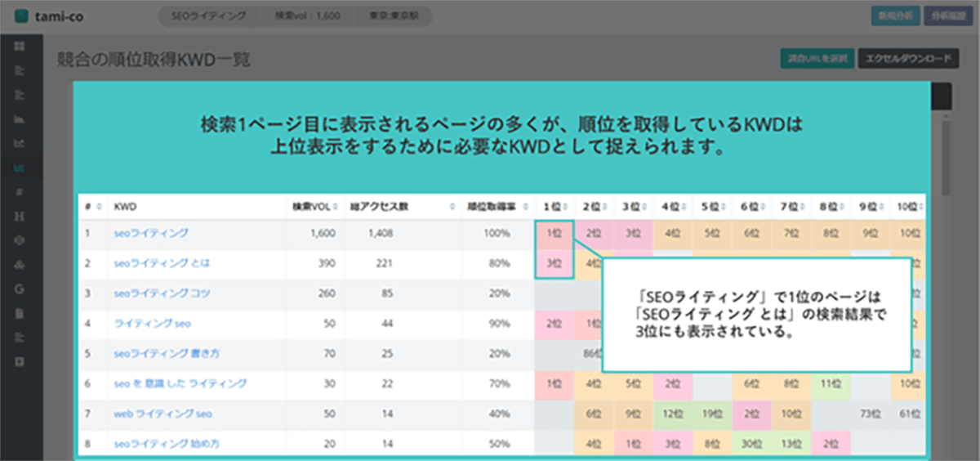The image size is (980, 461).
Task: Click the pink 3位 cell in row 2
Action: tap(555, 263)
